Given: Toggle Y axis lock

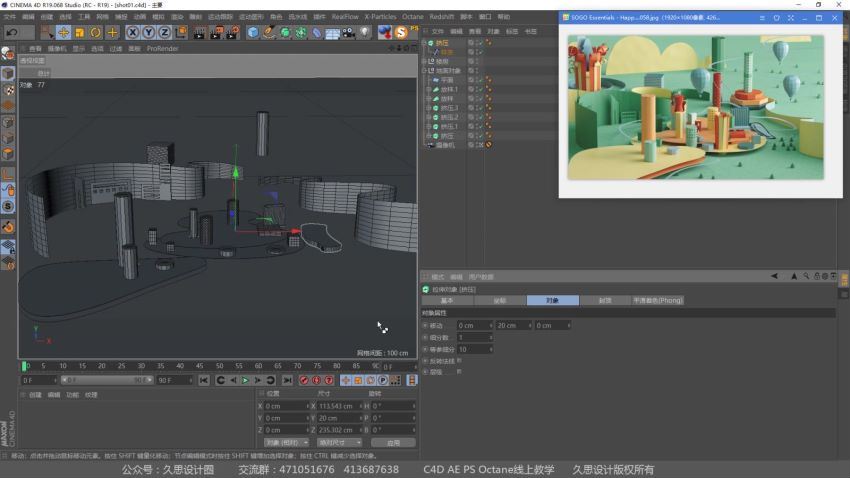Looking at the screenshot, I should point(149,33).
